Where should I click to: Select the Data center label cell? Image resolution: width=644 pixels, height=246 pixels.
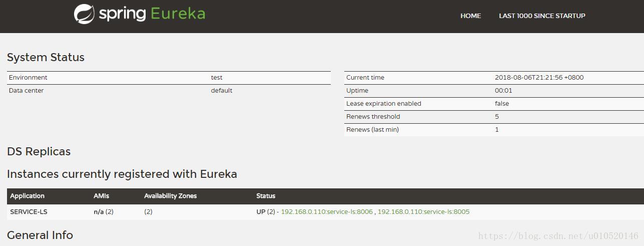26,91
